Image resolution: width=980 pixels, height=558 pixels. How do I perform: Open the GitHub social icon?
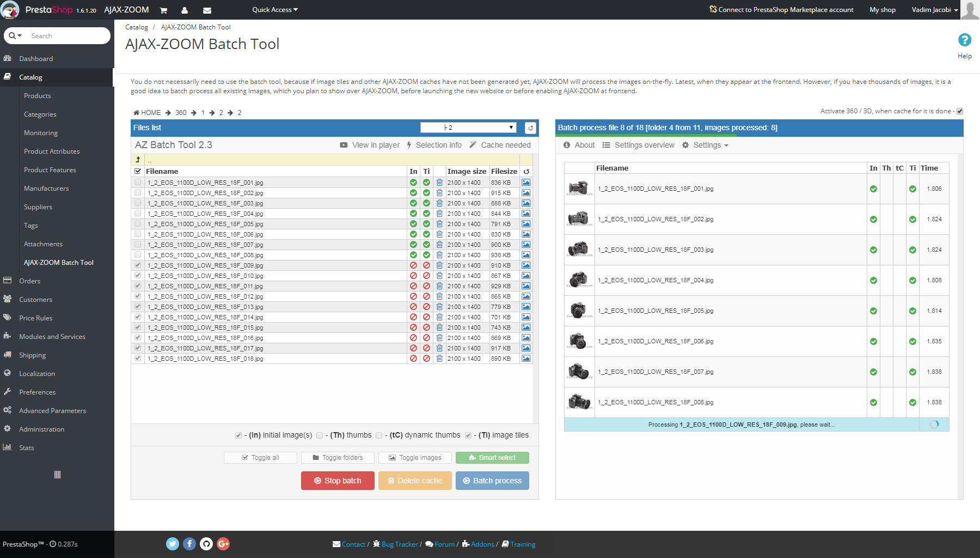click(206, 544)
